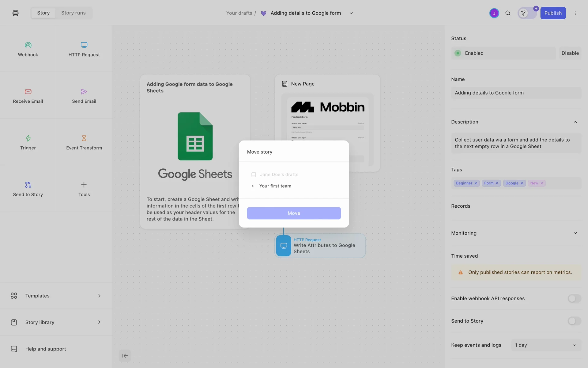Image resolution: width=588 pixels, height=368 pixels.
Task: Select the Trigger lightning icon
Action: coord(28,138)
